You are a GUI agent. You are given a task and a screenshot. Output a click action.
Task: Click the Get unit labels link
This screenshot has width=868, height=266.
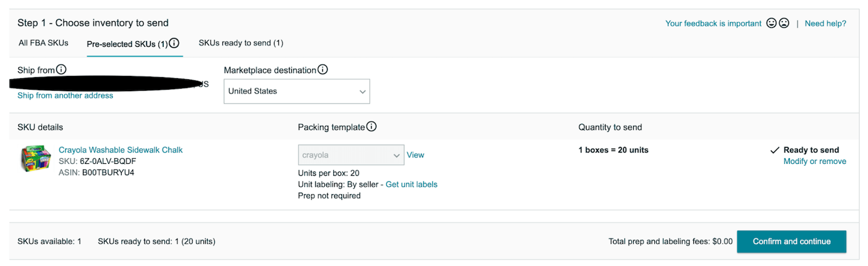click(411, 185)
